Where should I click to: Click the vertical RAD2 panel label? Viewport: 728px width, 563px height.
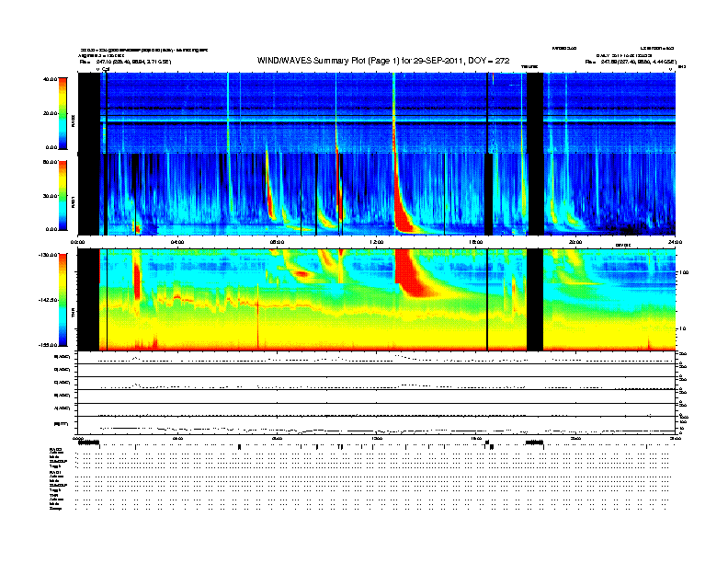click(x=73, y=121)
